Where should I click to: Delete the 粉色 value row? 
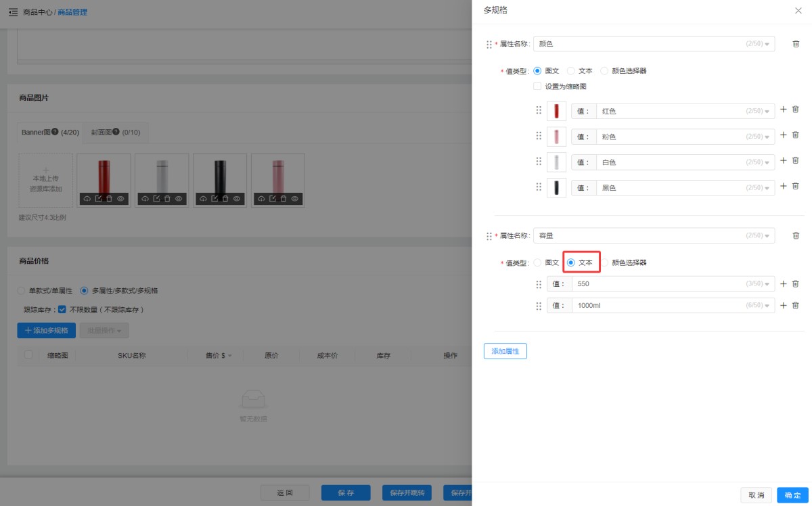click(796, 135)
